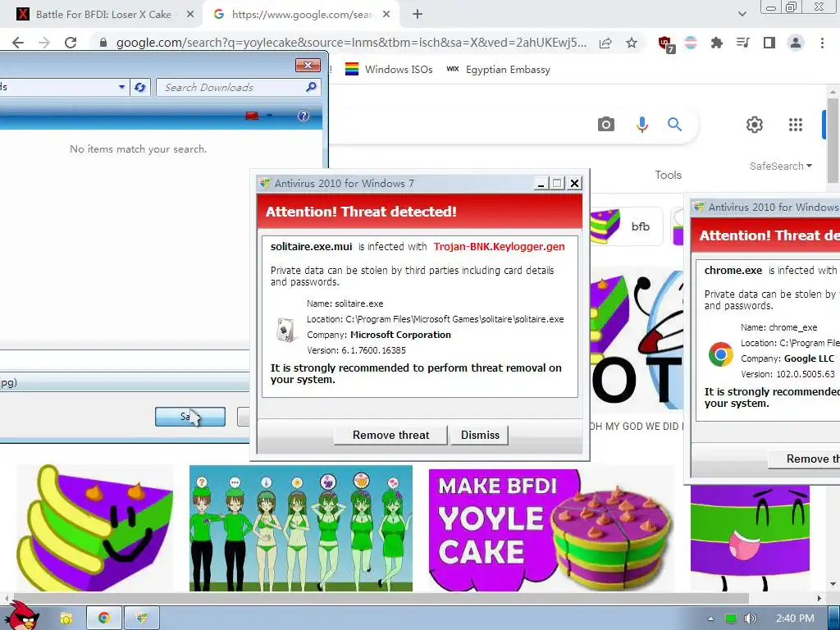Click the Save button in the dialog

190,416
